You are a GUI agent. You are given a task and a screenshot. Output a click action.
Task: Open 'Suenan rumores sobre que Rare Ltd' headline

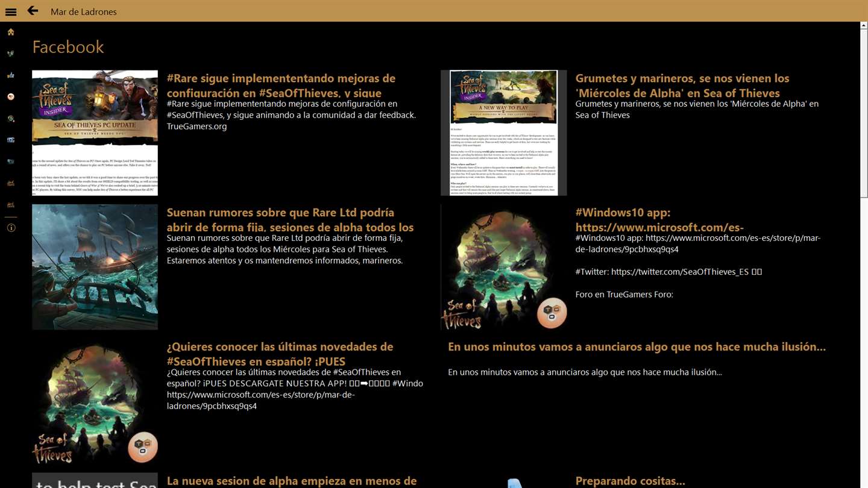click(290, 220)
